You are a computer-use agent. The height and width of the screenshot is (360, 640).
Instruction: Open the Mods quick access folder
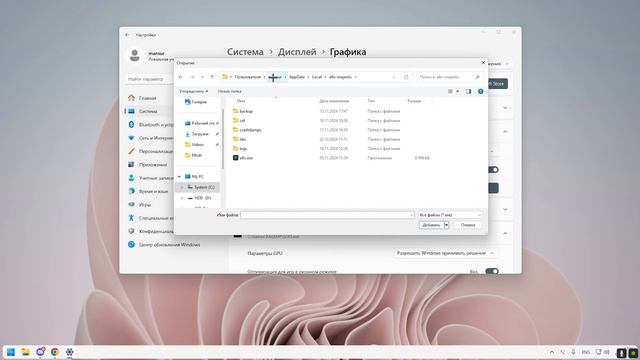tap(194, 155)
